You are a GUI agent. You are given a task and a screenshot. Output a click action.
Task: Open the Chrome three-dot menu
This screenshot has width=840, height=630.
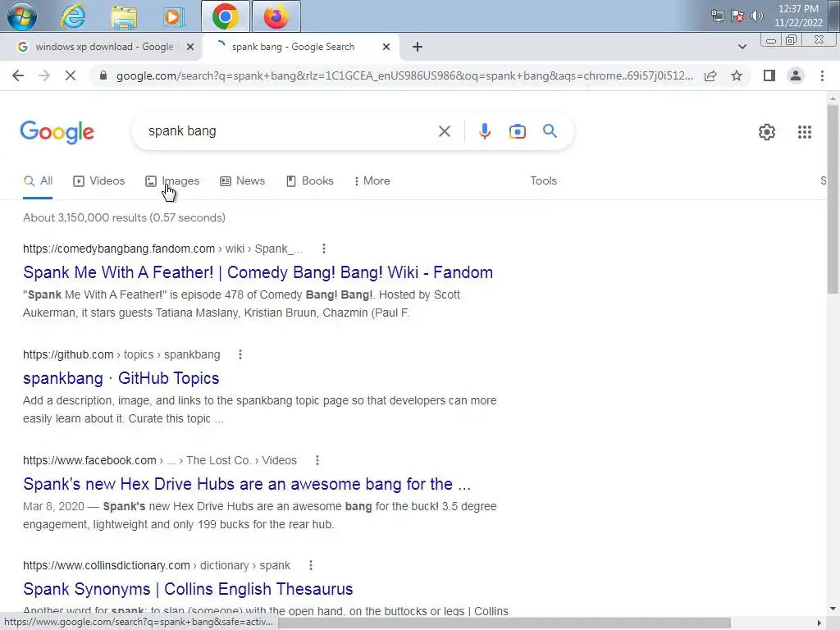tap(822, 75)
